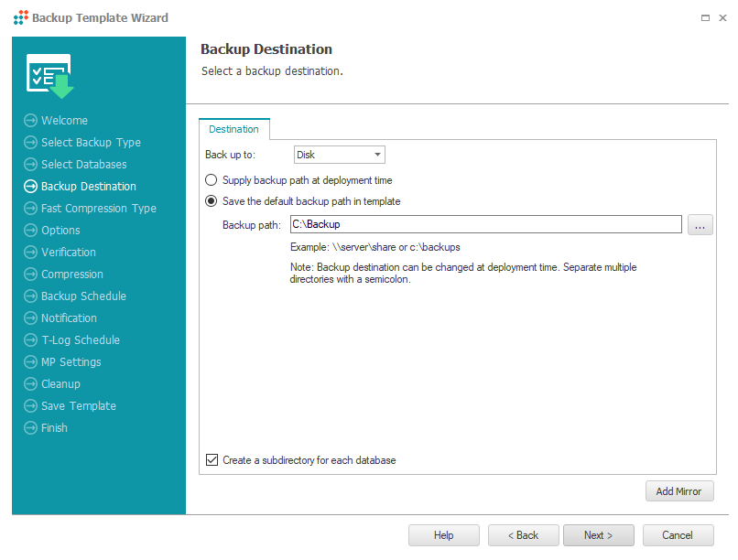The height and width of the screenshot is (560, 738).
Task: Click the Help button
Action: 444,535
